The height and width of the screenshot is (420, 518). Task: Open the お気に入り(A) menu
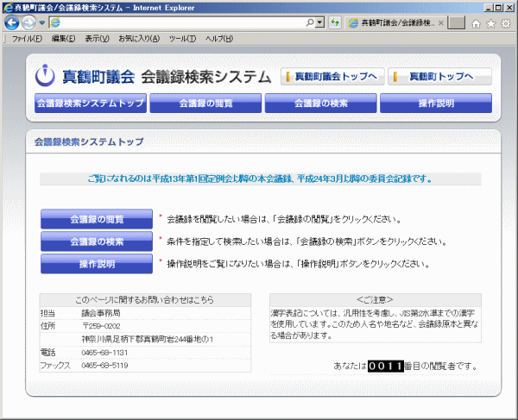pos(139,39)
